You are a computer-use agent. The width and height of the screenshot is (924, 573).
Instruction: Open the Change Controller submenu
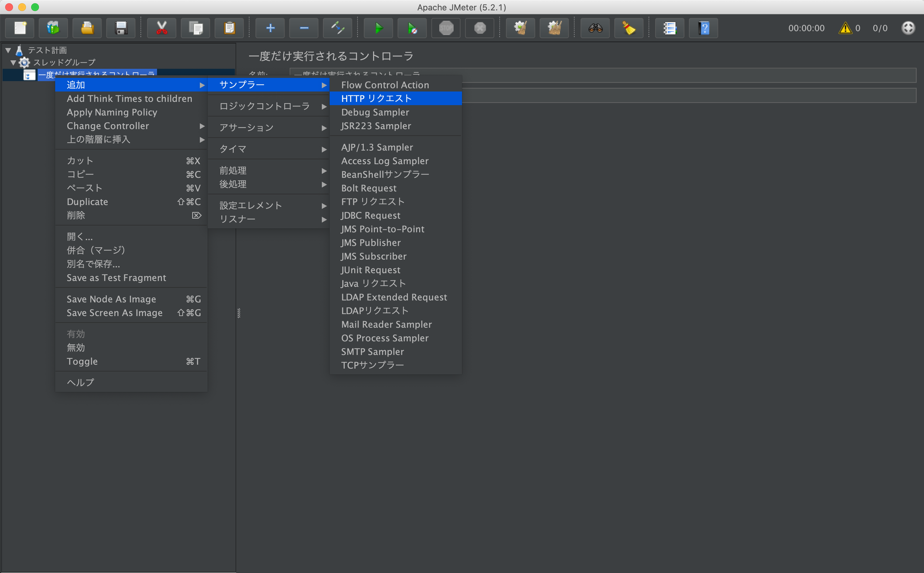131,126
